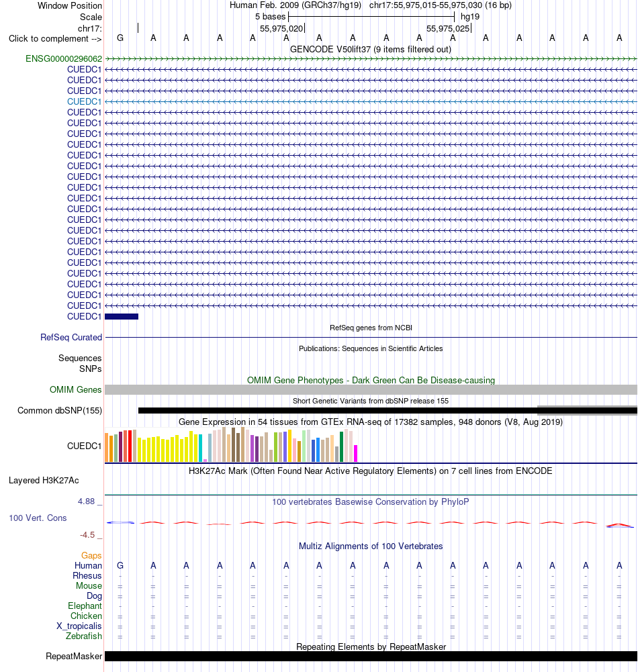Click the 'RefSeq genes from NCBI' title
The image size is (638, 672).
tap(371, 328)
